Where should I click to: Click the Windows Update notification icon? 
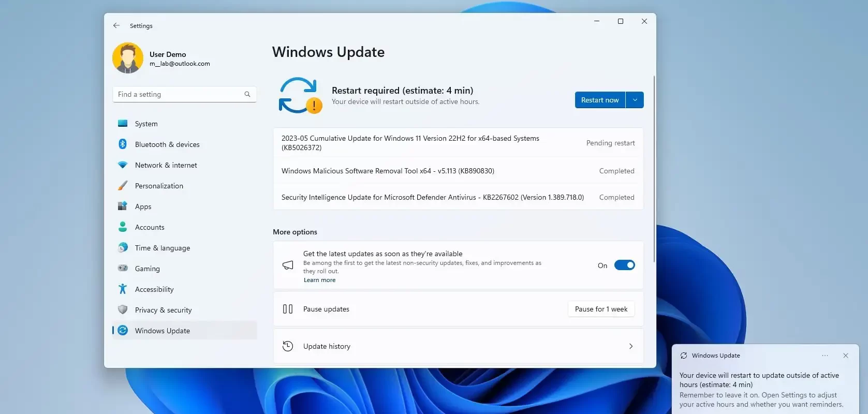(x=684, y=356)
